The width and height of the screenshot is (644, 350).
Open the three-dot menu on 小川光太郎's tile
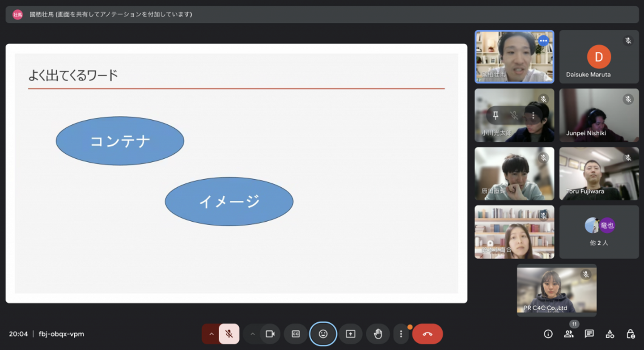click(x=533, y=115)
